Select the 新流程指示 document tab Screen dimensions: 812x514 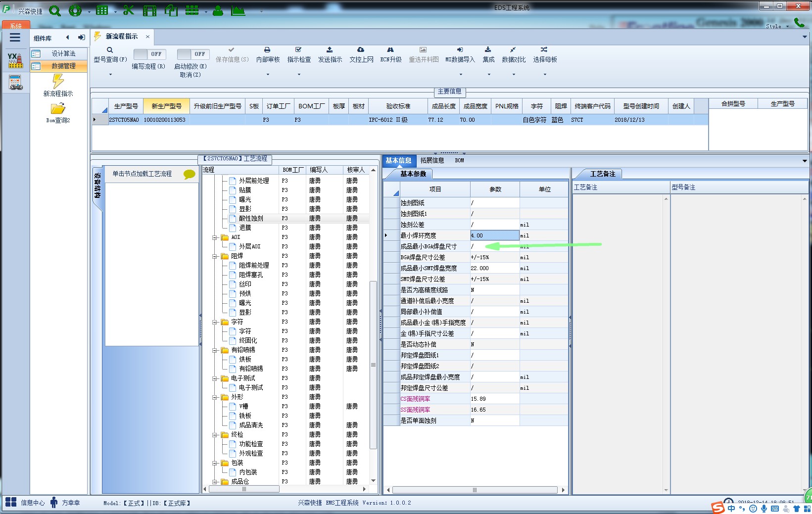point(122,37)
